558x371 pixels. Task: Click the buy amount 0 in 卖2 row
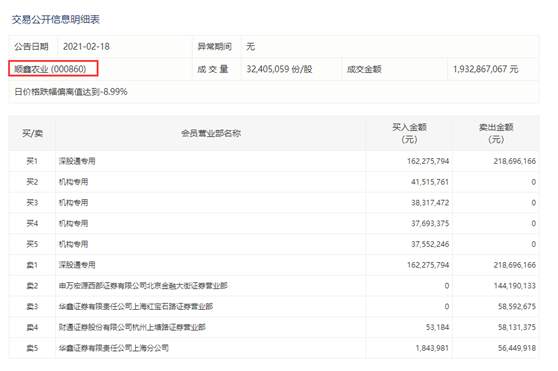(447, 286)
